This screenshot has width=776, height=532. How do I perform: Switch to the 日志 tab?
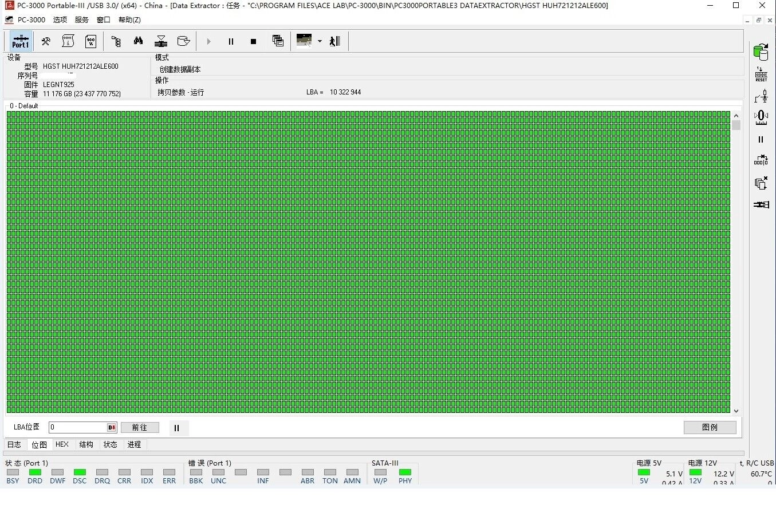14,444
